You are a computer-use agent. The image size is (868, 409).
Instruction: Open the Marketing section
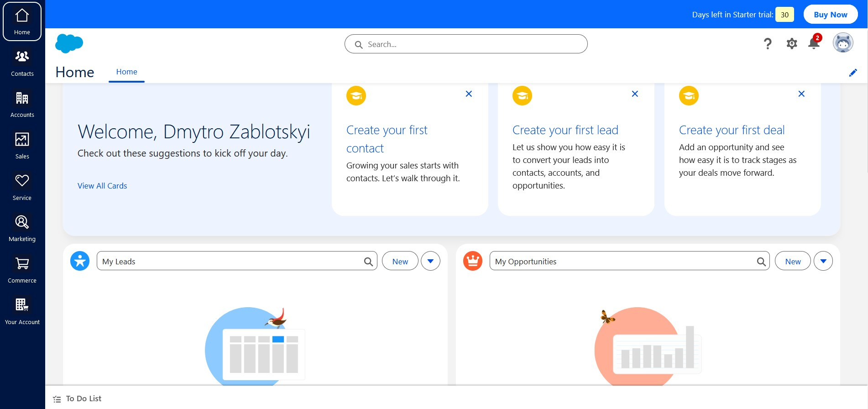coord(22,229)
